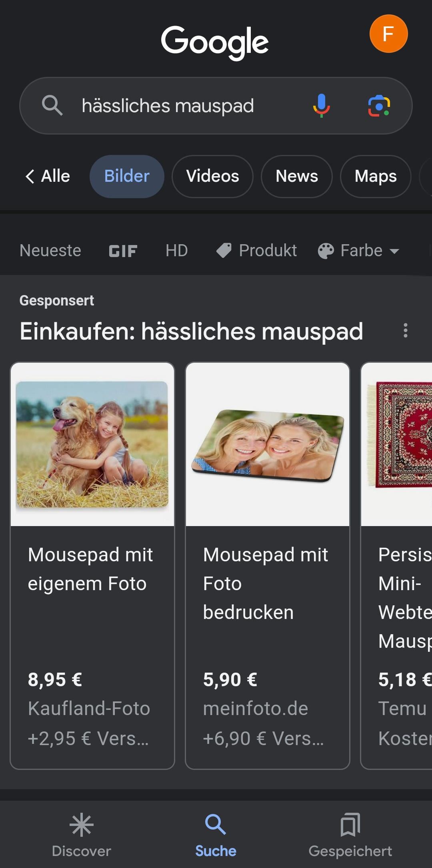This screenshot has width=432, height=868.
Task: Filter by Neueste images
Action: (x=50, y=251)
